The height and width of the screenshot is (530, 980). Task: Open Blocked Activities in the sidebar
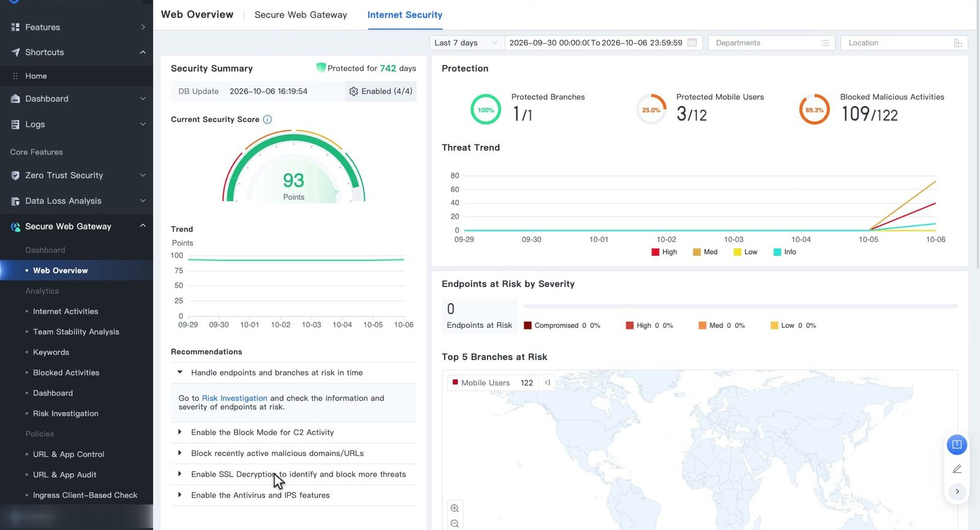(x=66, y=373)
